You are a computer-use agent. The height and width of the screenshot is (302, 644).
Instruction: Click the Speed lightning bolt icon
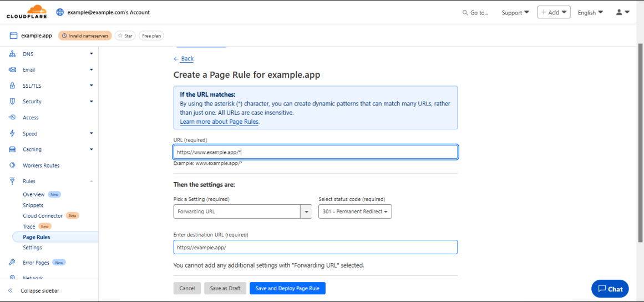(x=12, y=134)
